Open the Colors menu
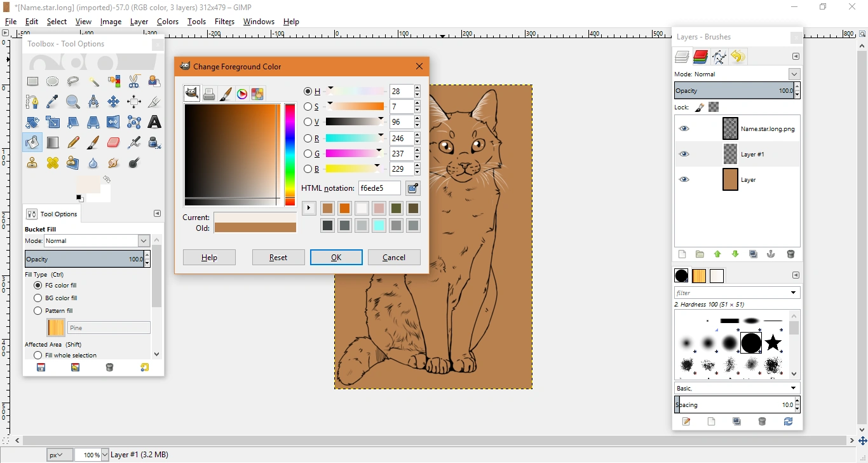868x463 pixels. click(168, 22)
